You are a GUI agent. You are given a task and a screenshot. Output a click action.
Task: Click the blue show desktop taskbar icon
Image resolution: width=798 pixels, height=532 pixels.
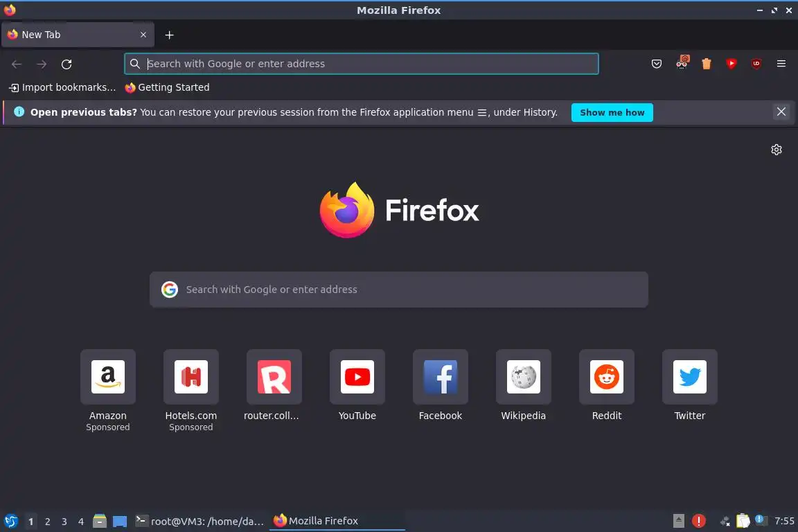tap(120, 522)
